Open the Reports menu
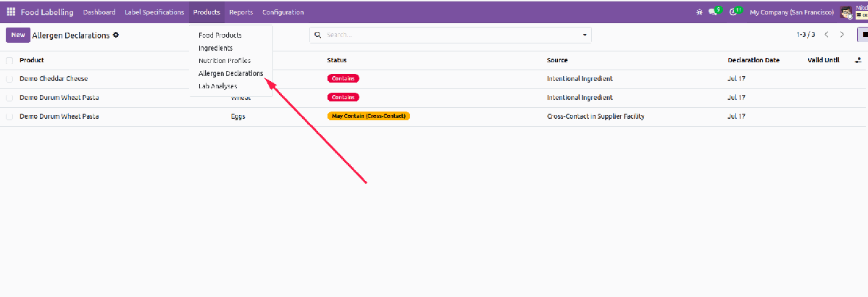868x297 pixels. click(241, 12)
